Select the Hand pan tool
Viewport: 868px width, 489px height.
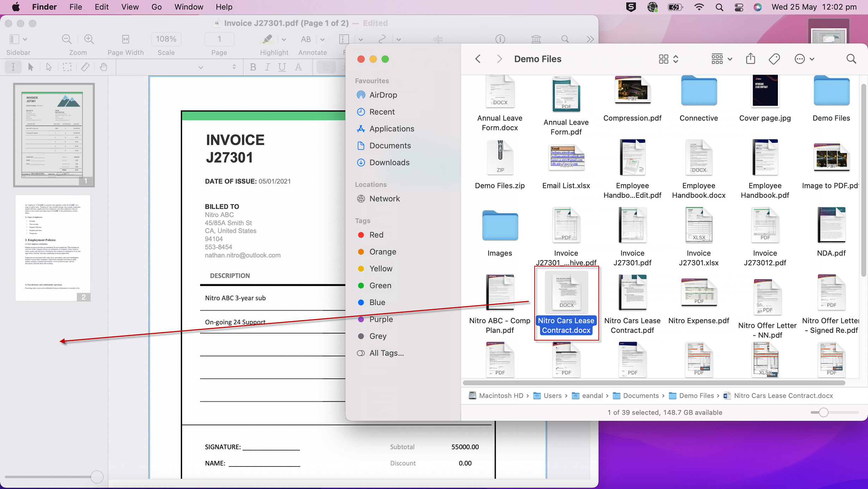coord(103,67)
